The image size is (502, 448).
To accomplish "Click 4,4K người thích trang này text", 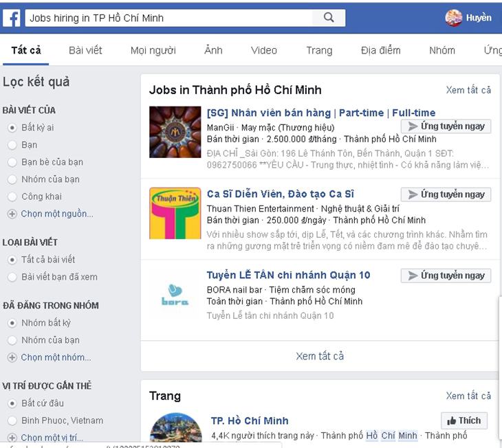I will (263, 436).
